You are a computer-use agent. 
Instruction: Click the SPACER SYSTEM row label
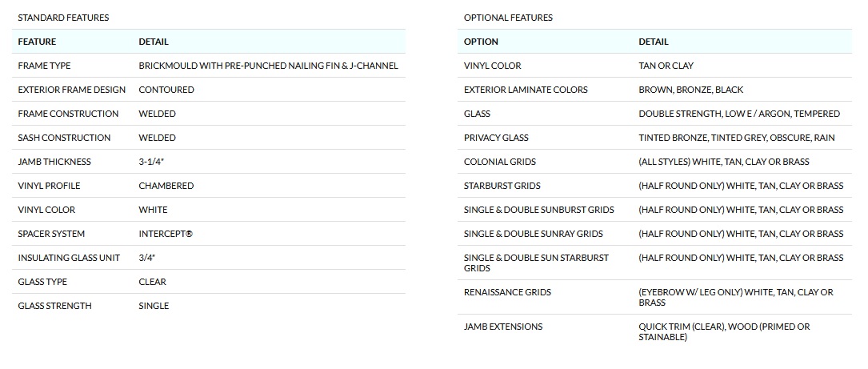51,234
